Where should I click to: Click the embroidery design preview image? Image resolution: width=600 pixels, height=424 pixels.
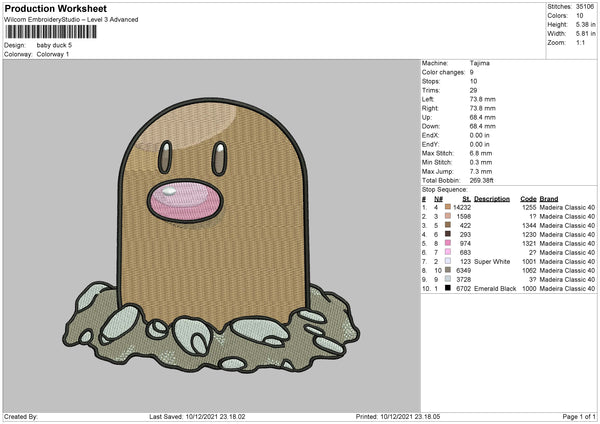point(212,236)
